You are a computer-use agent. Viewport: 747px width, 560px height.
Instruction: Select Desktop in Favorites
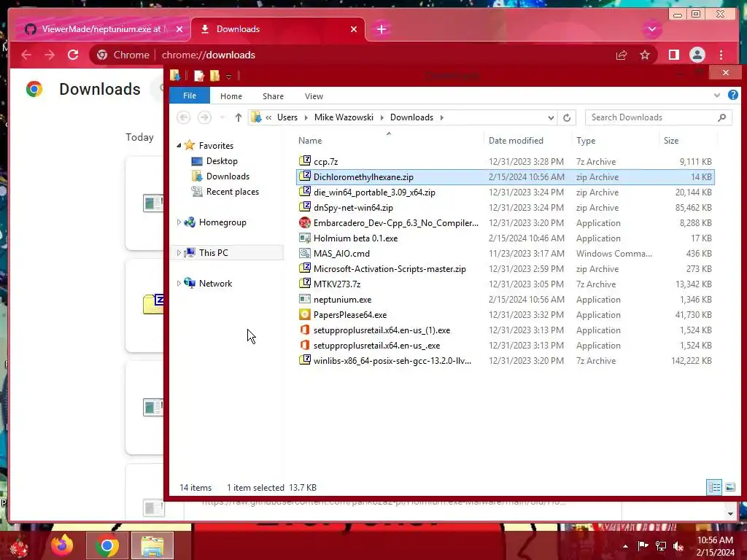pyautogui.click(x=222, y=161)
